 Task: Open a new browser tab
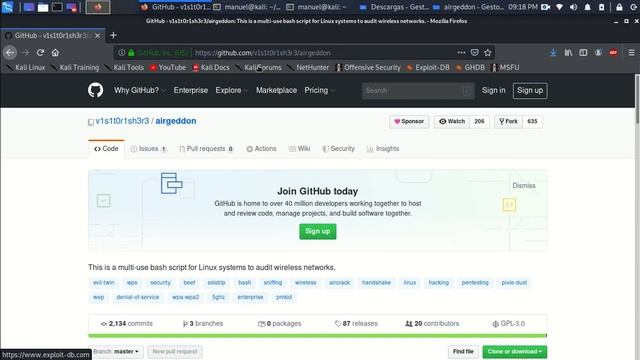point(113,36)
